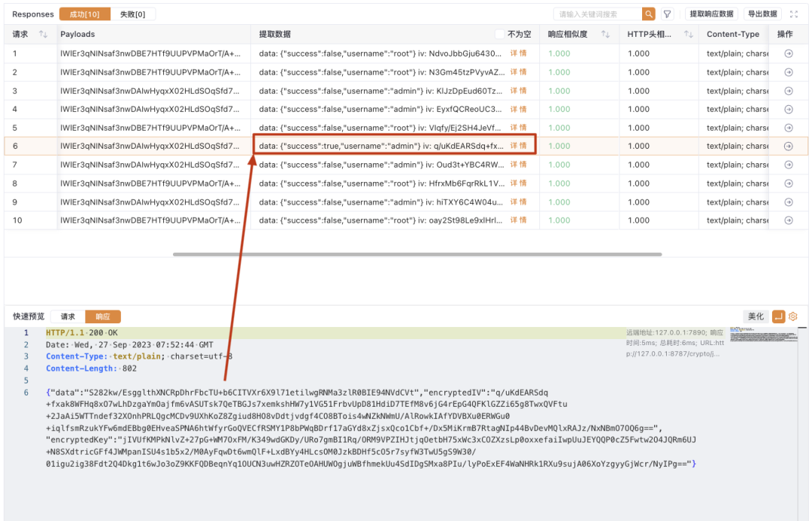This screenshot has height=521, width=812.
Task: Show the 请求 quick preview tab
Action: point(68,317)
